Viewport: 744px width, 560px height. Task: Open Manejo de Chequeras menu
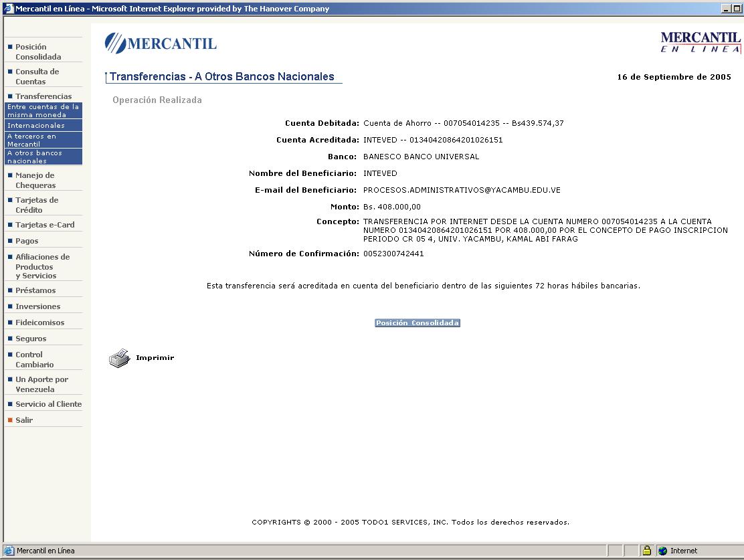(35, 181)
